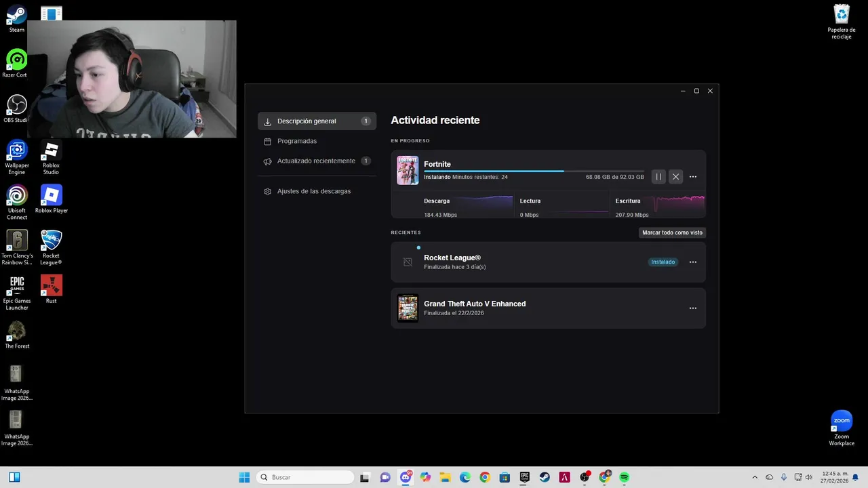This screenshot has width=868, height=488.
Task: Open the Epic Games Launcher desktop shortcut
Action: click(17, 293)
